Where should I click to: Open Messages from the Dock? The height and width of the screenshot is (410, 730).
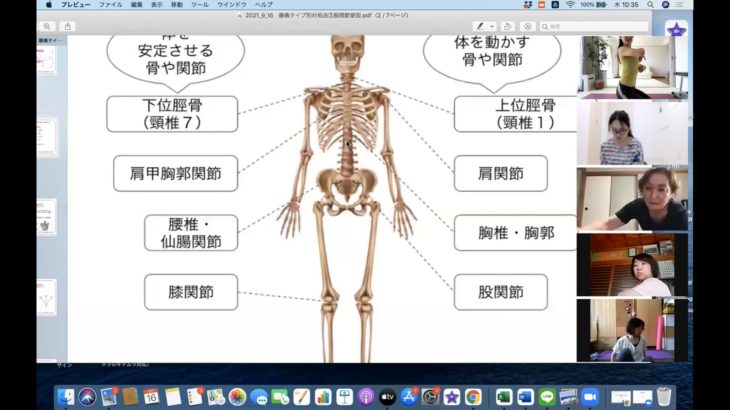coord(259,397)
